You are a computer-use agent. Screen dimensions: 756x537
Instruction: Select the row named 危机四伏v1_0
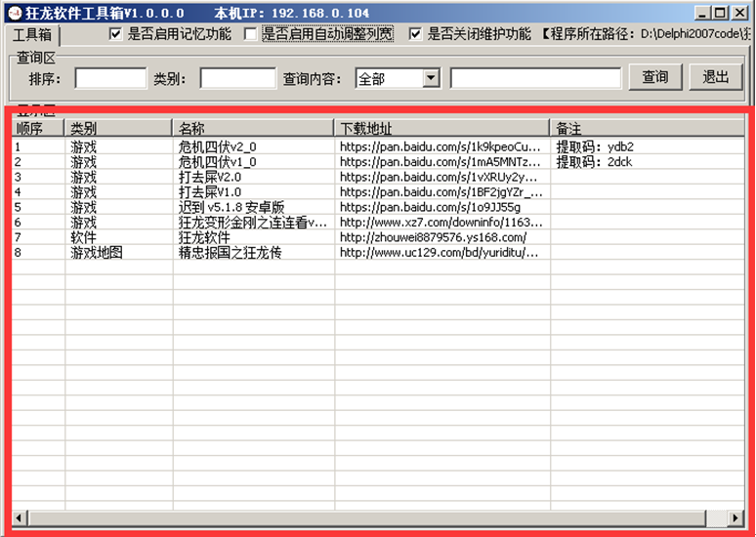(x=378, y=162)
